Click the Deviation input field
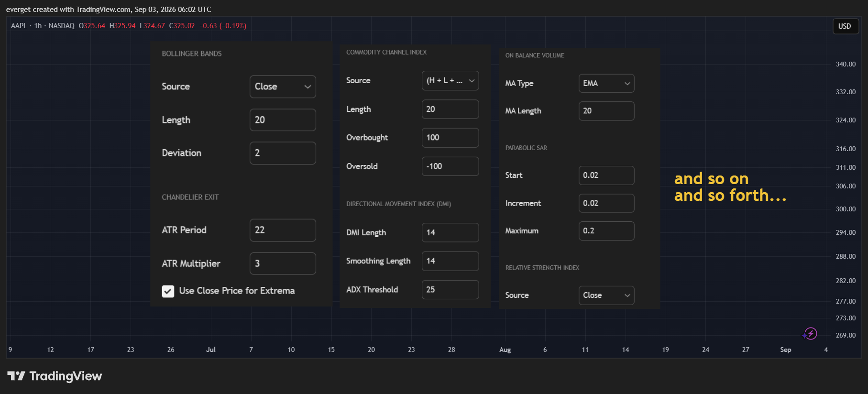The image size is (868, 394). [283, 153]
